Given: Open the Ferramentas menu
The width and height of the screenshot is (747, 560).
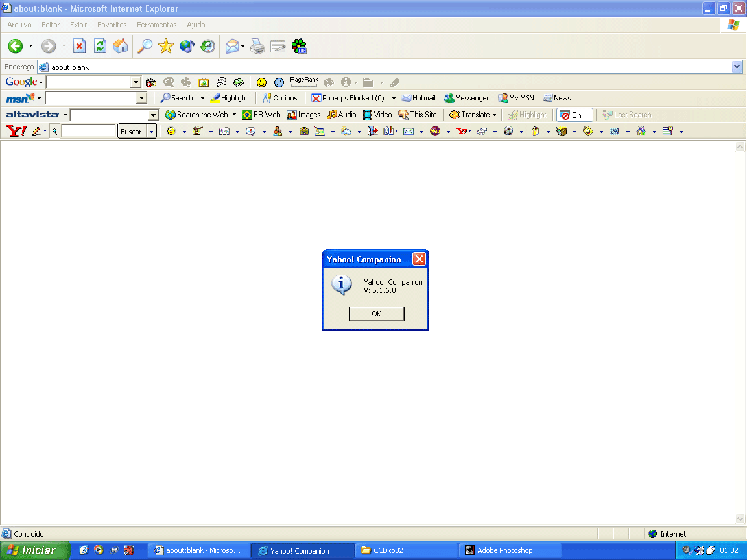Looking at the screenshot, I should tap(157, 25).
